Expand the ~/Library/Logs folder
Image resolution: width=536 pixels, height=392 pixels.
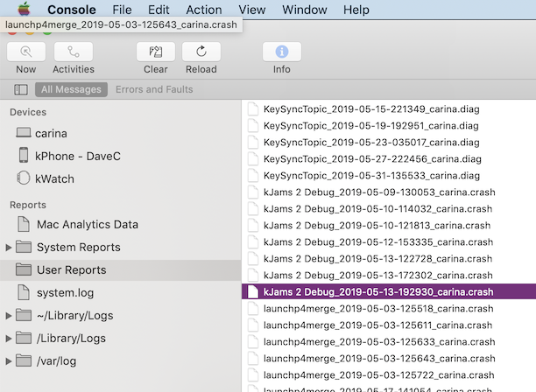[x=9, y=316]
